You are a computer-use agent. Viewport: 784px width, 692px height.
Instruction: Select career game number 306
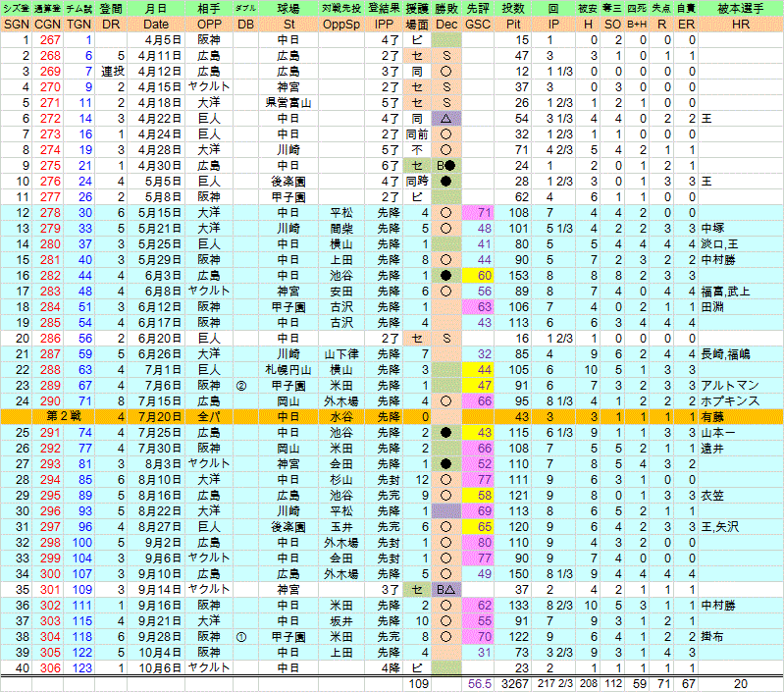tap(50, 668)
